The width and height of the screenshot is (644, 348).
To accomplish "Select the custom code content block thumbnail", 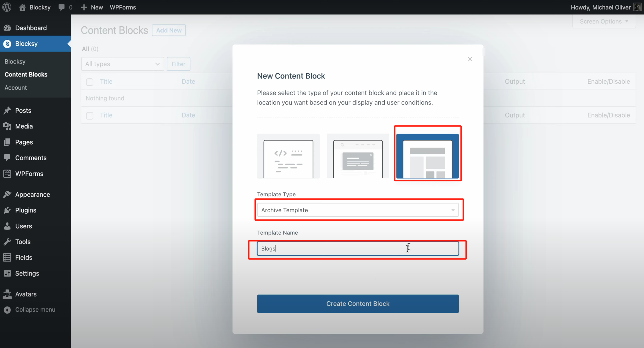I will [x=288, y=156].
